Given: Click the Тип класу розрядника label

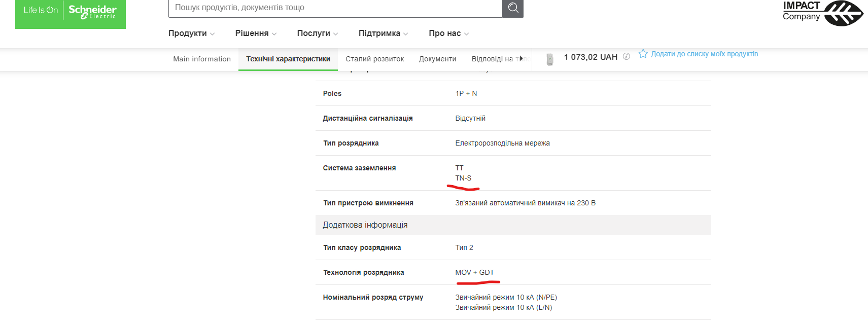Looking at the screenshot, I should coord(362,247).
